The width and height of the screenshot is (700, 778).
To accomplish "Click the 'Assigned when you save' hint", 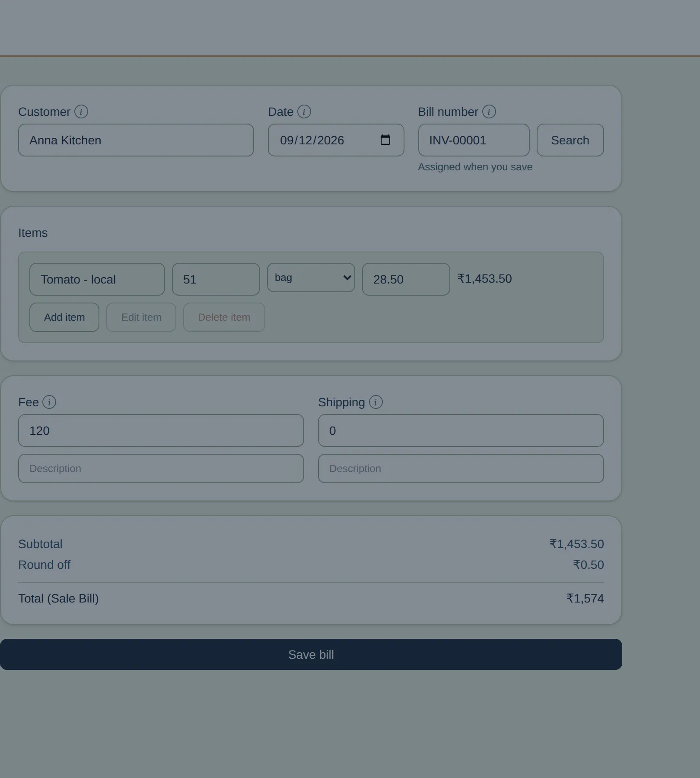I will click(475, 167).
